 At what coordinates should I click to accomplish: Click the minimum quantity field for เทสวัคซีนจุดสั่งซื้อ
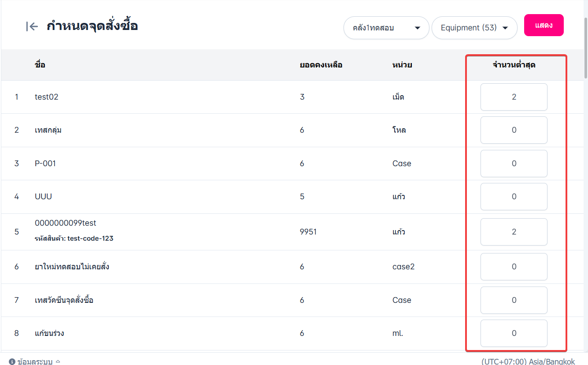click(x=514, y=300)
